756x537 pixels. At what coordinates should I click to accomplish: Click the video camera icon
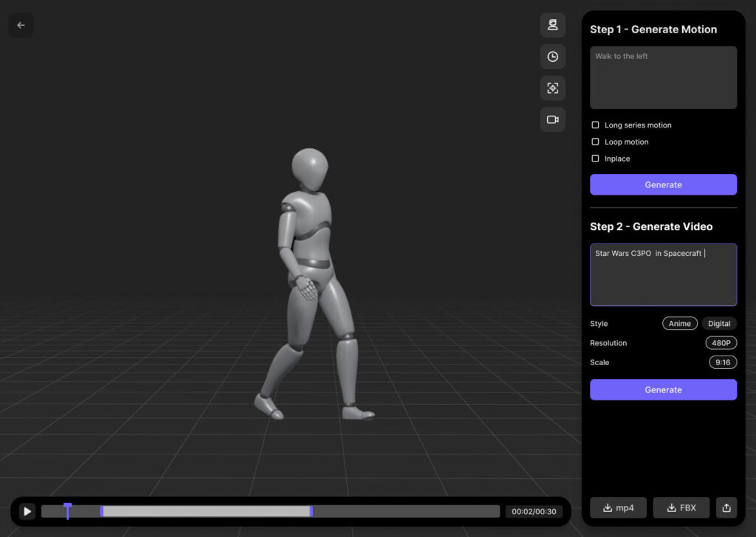[552, 119]
